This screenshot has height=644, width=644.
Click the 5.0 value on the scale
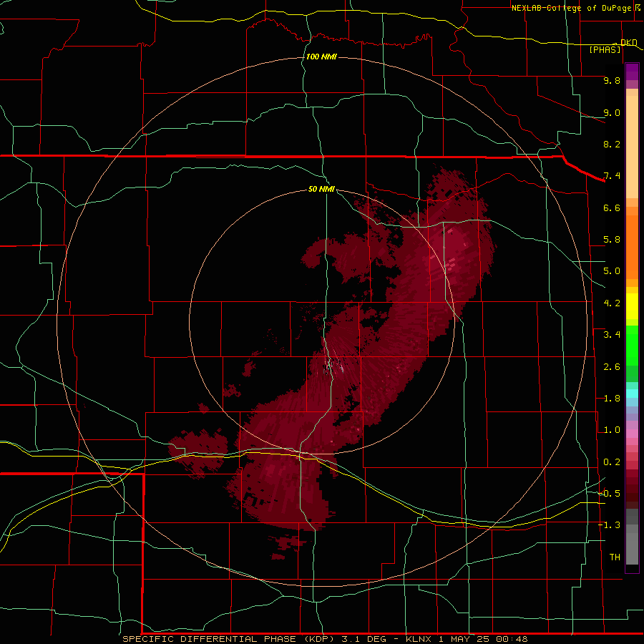tap(612, 271)
